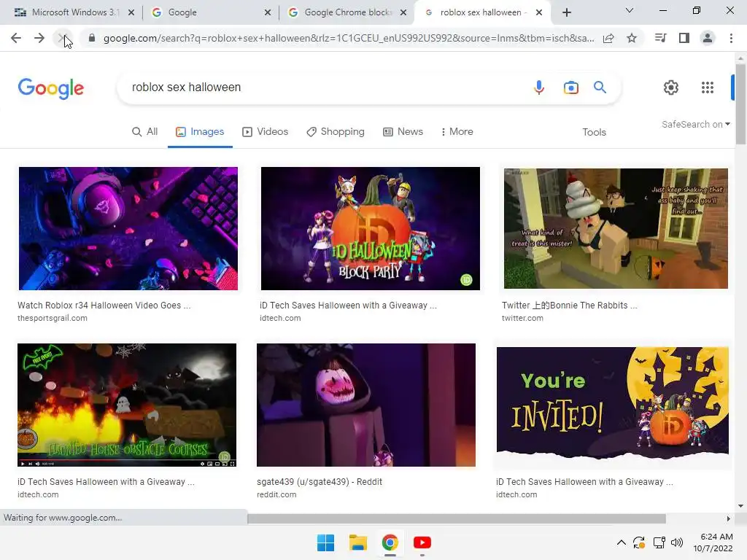Switch to News results
The image size is (747, 560).
(x=403, y=132)
